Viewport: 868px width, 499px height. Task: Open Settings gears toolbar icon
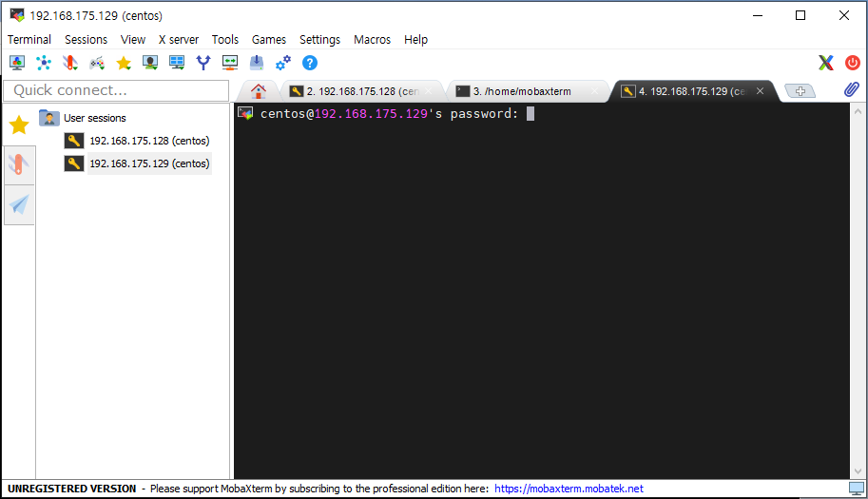click(x=283, y=63)
